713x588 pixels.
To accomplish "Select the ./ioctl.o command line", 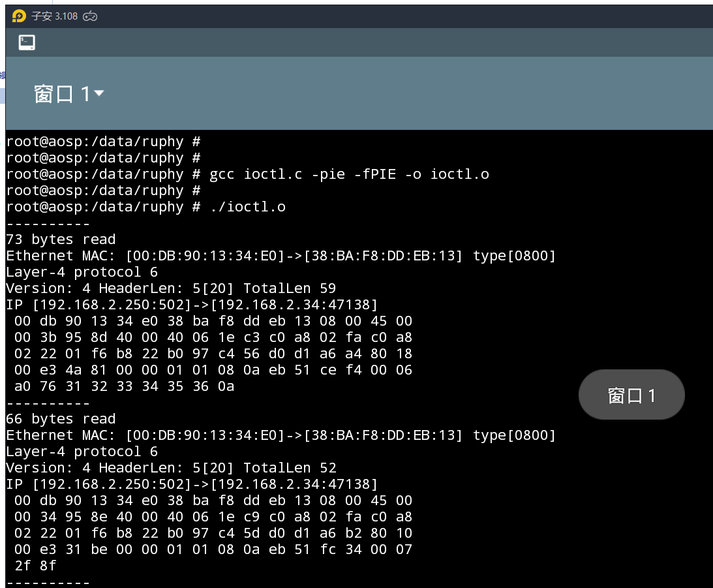I will tap(146, 207).
